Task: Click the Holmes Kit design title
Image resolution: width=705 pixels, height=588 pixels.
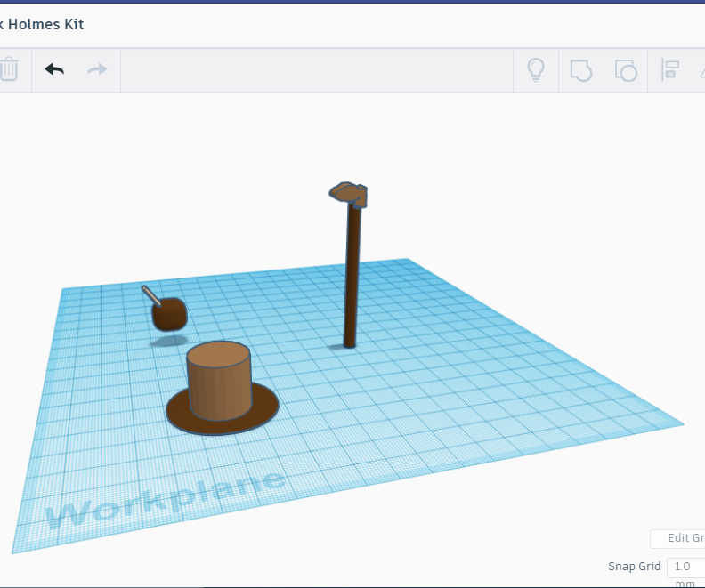Action: tap(42, 24)
